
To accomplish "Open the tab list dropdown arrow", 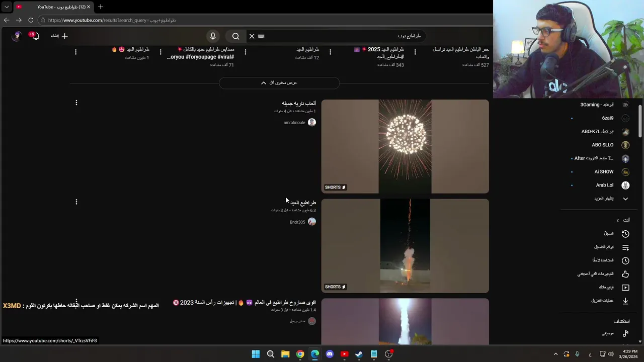I will 6,7.
